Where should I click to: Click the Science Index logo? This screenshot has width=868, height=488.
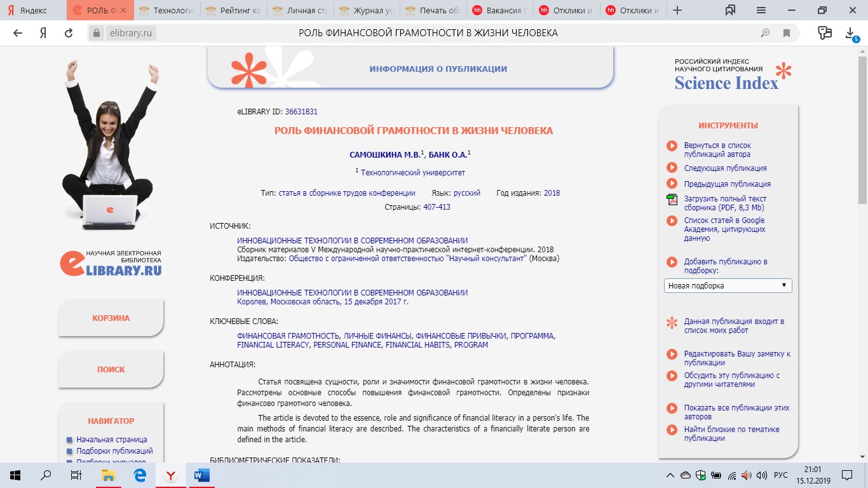click(x=733, y=75)
